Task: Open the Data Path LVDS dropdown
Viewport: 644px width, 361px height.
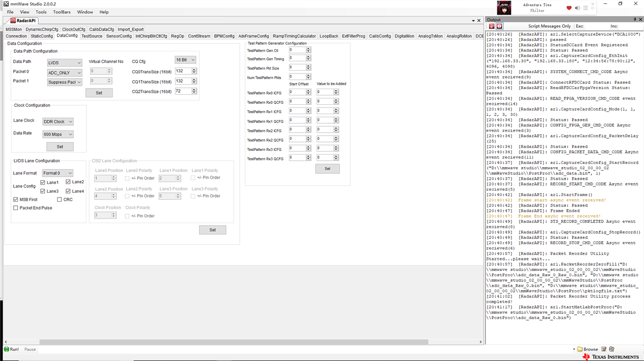Action: [64, 63]
